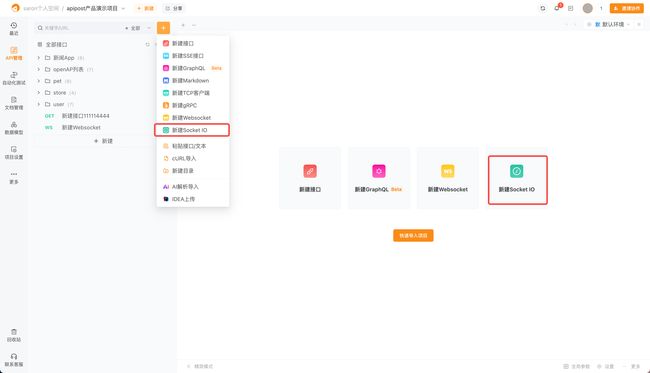This screenshot has width=650, height=373.
Task: Click + 新建 below the interface tree
Action: 104,141
